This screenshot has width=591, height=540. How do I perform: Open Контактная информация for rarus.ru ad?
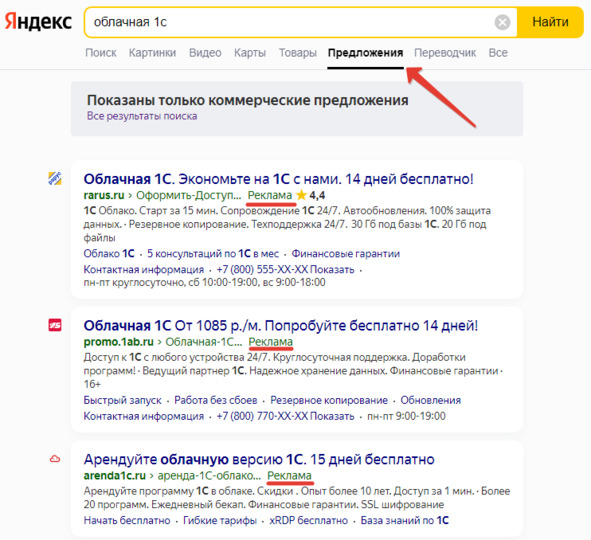coord(144,270)
